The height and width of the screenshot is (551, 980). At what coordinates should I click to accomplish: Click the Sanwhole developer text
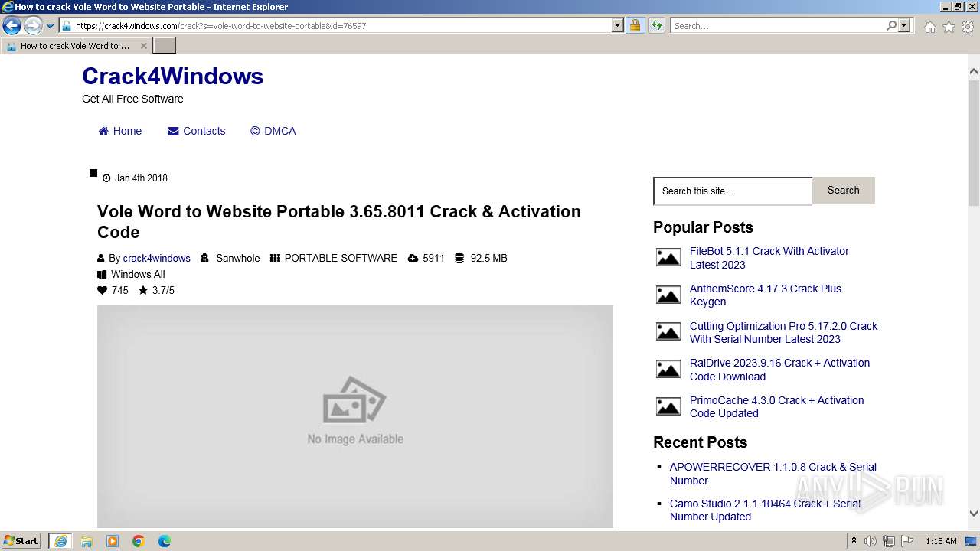[238, 259]
